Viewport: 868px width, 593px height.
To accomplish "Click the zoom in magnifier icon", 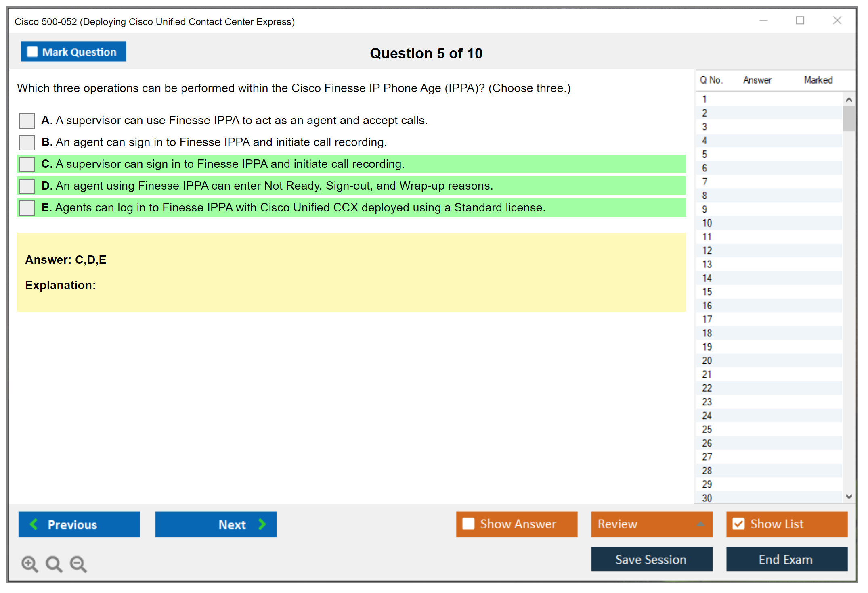I will tap(29, 564).
